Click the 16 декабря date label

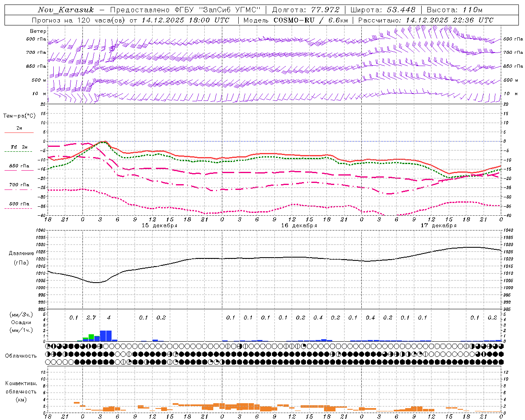coord(299,226)
